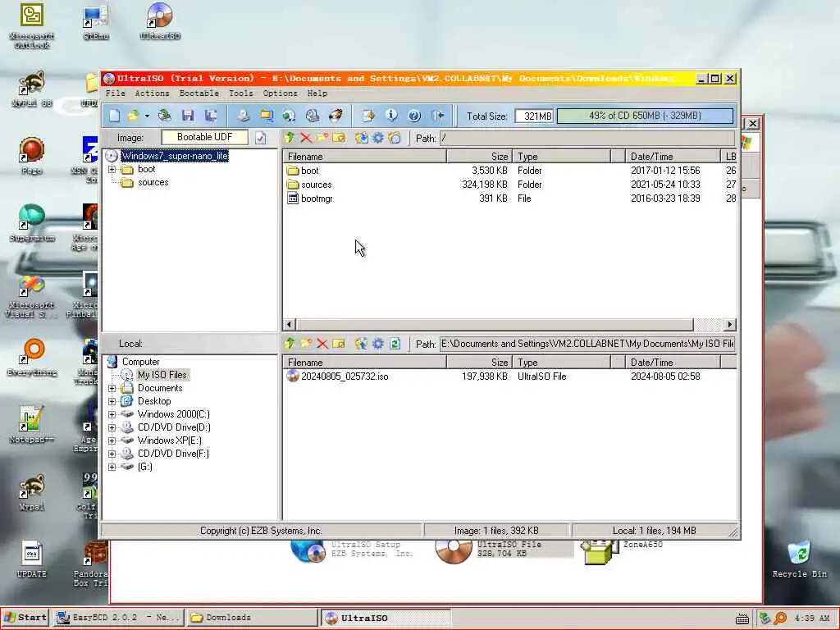Click the Open image file icon
Screen dimensions: 840x630
[133, 115]
